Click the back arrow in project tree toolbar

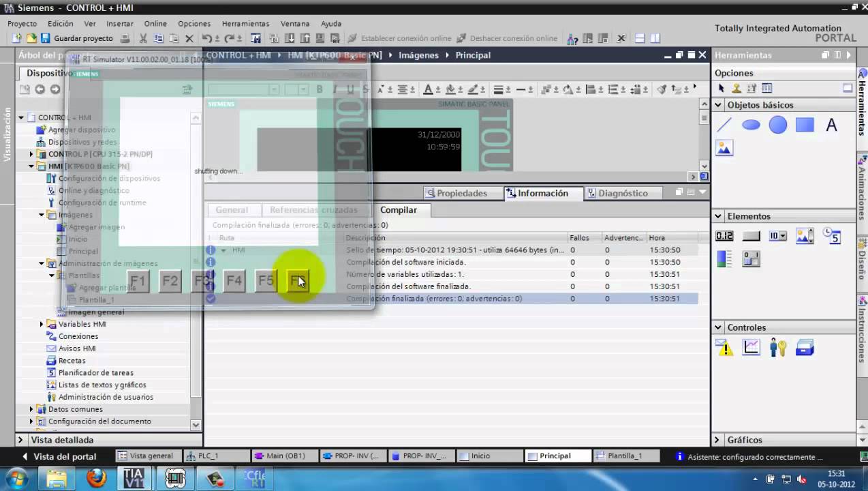40,89
